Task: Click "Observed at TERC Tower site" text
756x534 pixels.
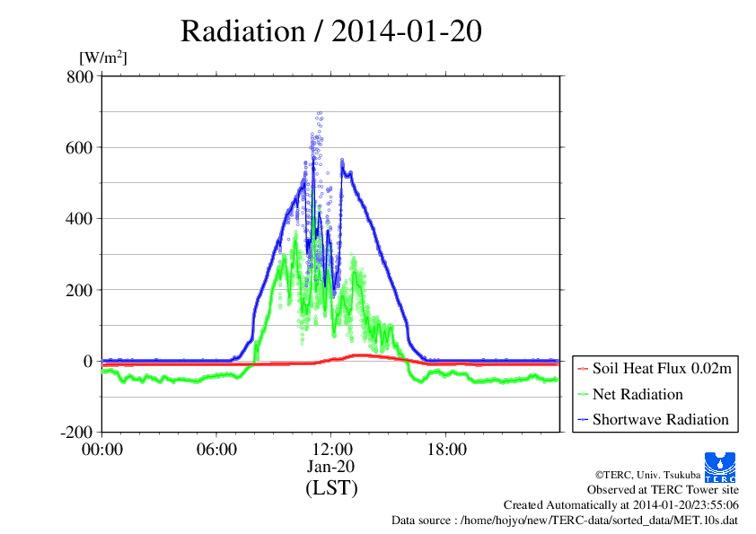Action: [663, 490]
